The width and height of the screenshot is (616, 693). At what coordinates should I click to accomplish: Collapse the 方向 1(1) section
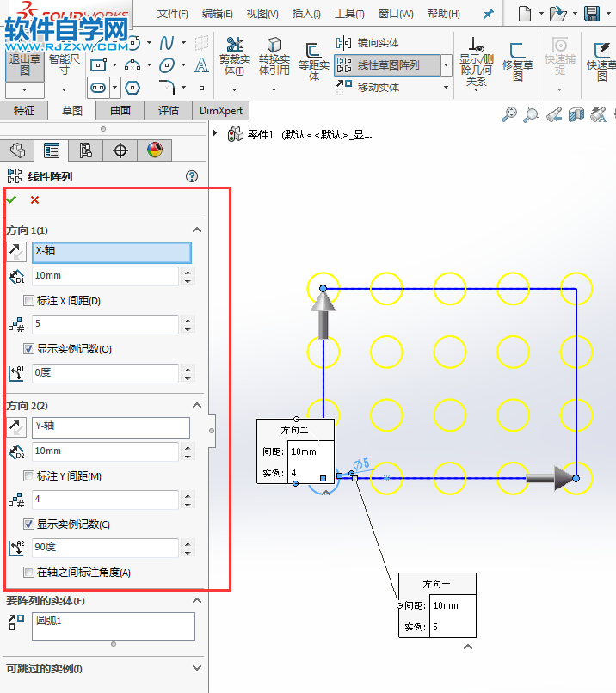(197, 230)
